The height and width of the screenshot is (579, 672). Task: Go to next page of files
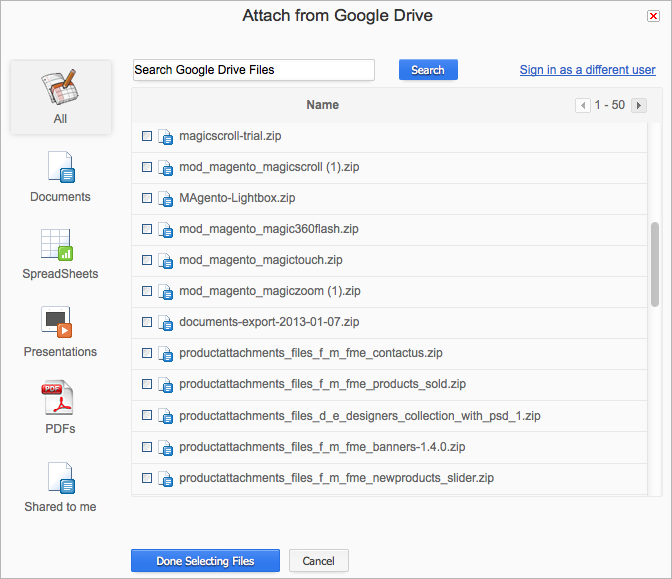click(639, 105)
